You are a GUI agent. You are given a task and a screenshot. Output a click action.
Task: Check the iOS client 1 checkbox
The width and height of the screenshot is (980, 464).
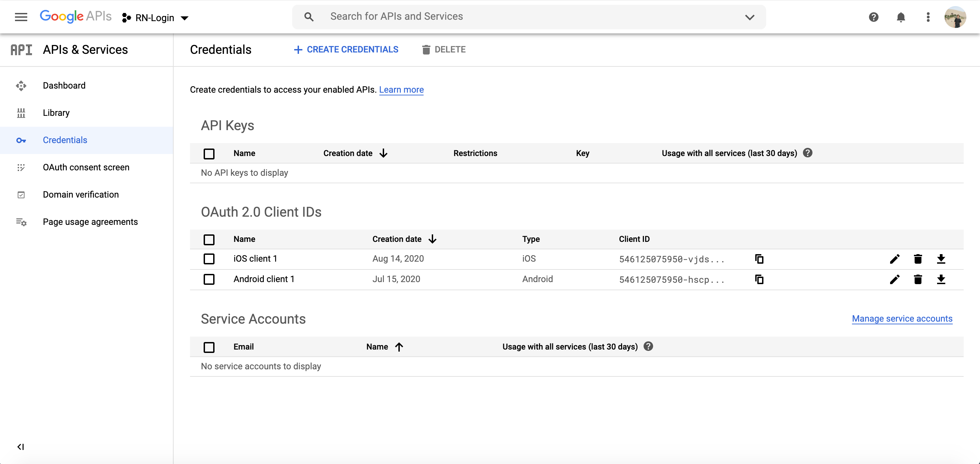(209, 259)
